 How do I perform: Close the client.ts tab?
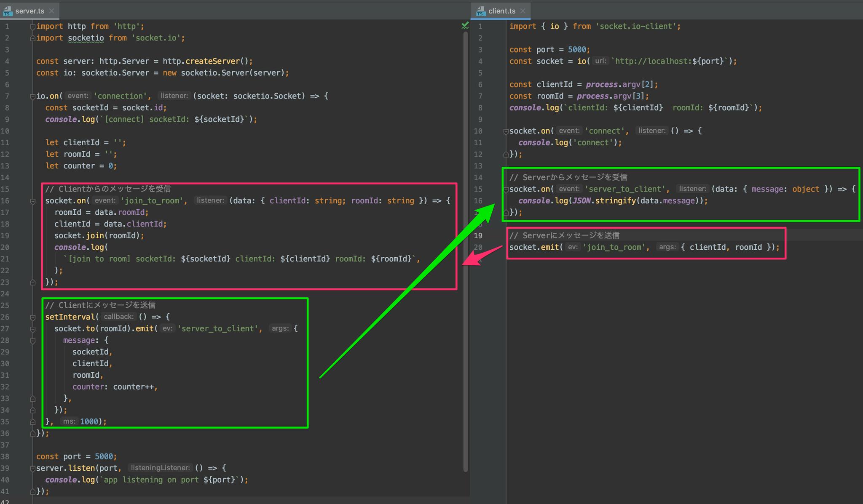pos(523,11)
